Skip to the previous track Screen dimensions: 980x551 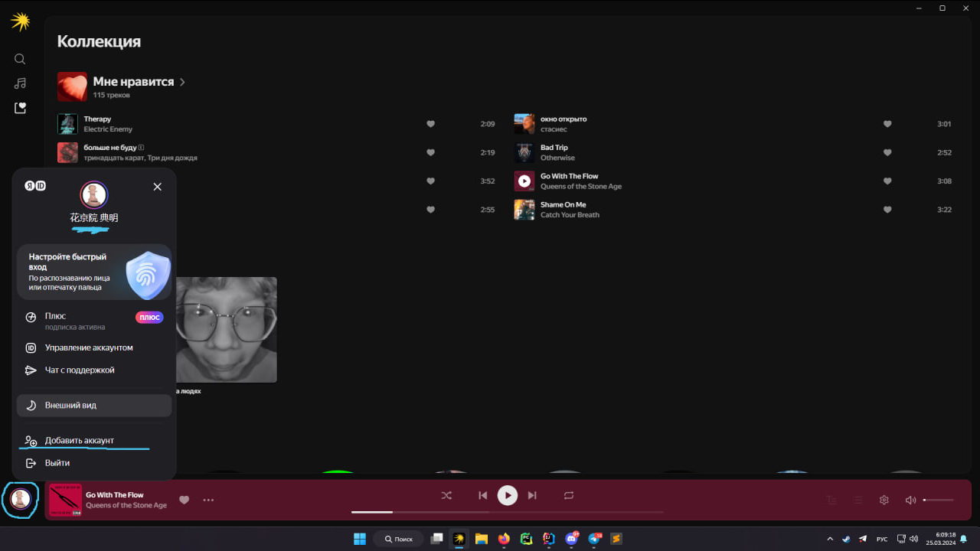click(x=482, y=495)
